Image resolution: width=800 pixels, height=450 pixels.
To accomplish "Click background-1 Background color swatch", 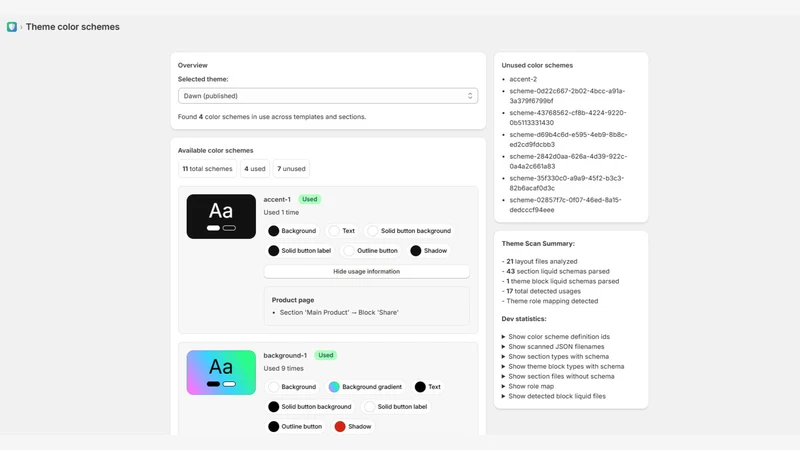I will 273,387.
